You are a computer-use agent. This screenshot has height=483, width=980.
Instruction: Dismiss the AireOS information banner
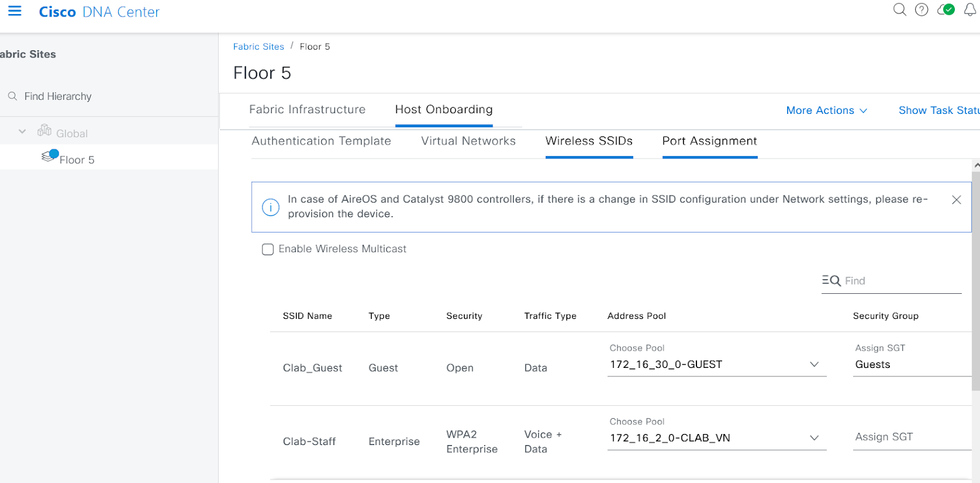[x=956, y=200]
